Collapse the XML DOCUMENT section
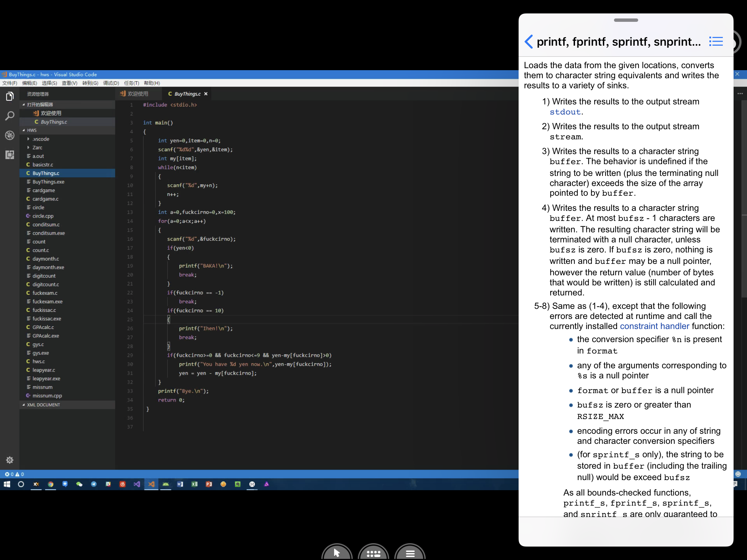 [x=68, y=405]
